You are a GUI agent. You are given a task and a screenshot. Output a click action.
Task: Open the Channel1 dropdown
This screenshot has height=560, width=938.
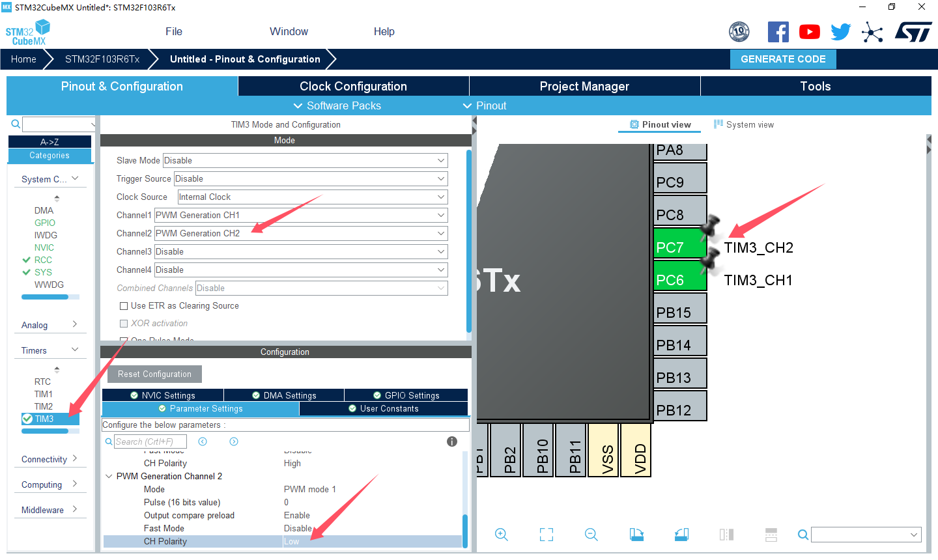click(x=301, y=215)
